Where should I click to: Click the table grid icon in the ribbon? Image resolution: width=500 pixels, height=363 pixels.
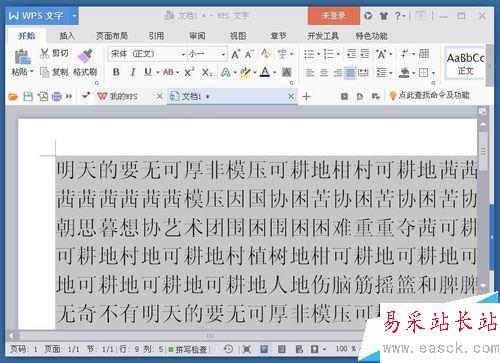pyautogui.click(x=424, y=53)
